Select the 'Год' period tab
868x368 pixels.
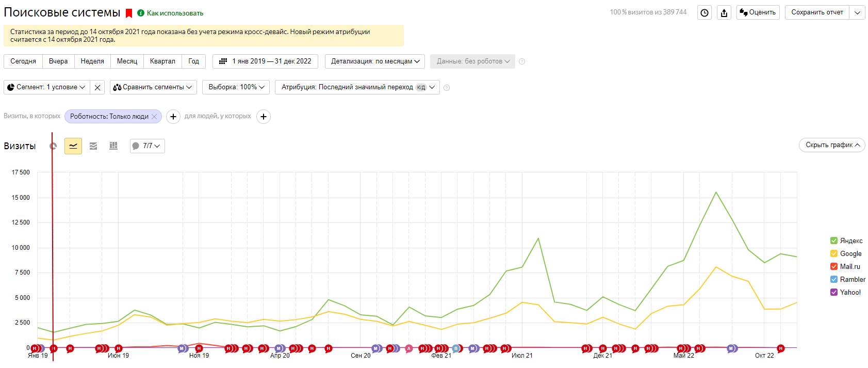(193, 61)
